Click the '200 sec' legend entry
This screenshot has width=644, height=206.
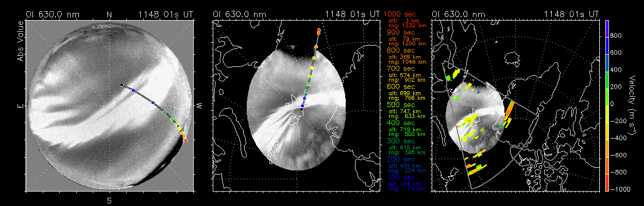pyautogui.click(x=400, y=159)
